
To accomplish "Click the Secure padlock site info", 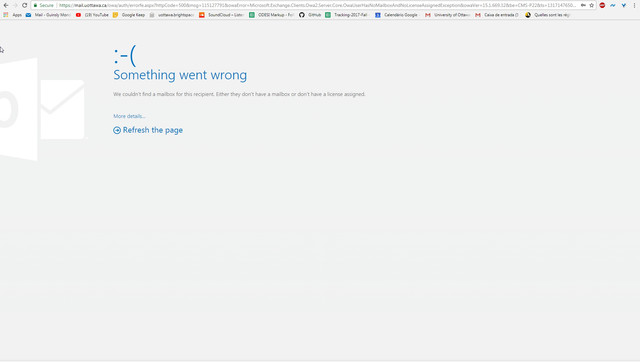I will coord(44,5).
